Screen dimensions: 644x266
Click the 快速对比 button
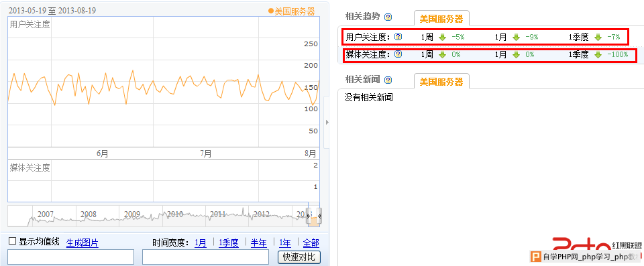click(299, 257)
